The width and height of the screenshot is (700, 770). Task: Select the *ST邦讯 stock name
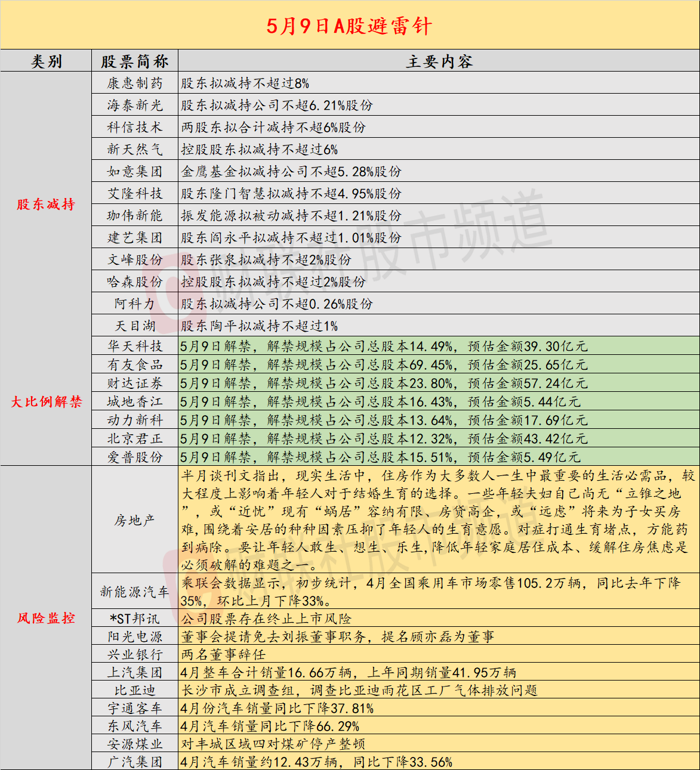[x=135, y=619]
